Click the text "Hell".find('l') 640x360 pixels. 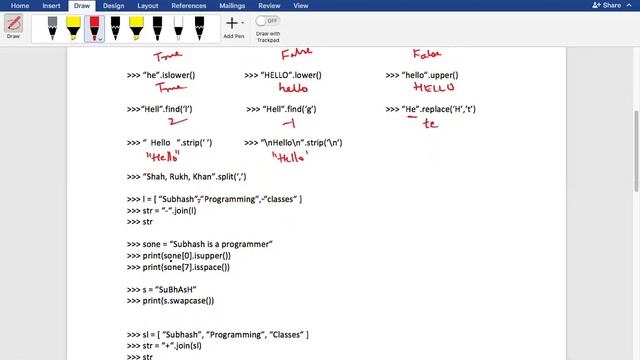point(160,109)
